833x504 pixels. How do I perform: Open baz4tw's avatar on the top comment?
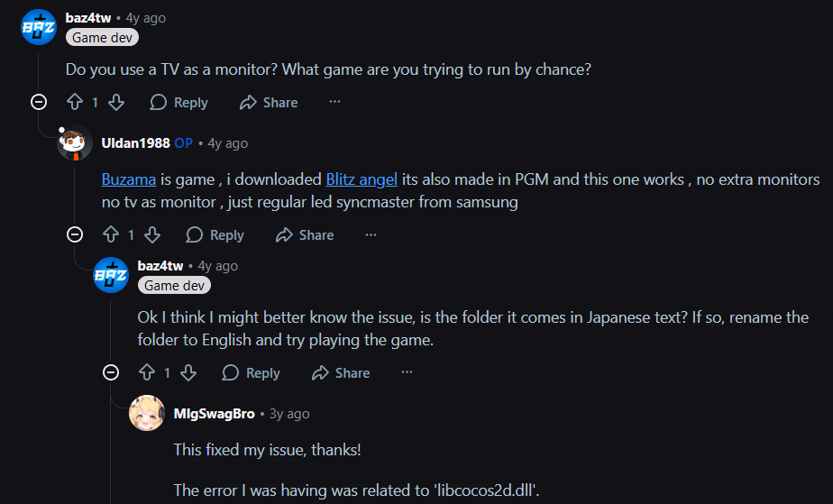click(38, 27)
